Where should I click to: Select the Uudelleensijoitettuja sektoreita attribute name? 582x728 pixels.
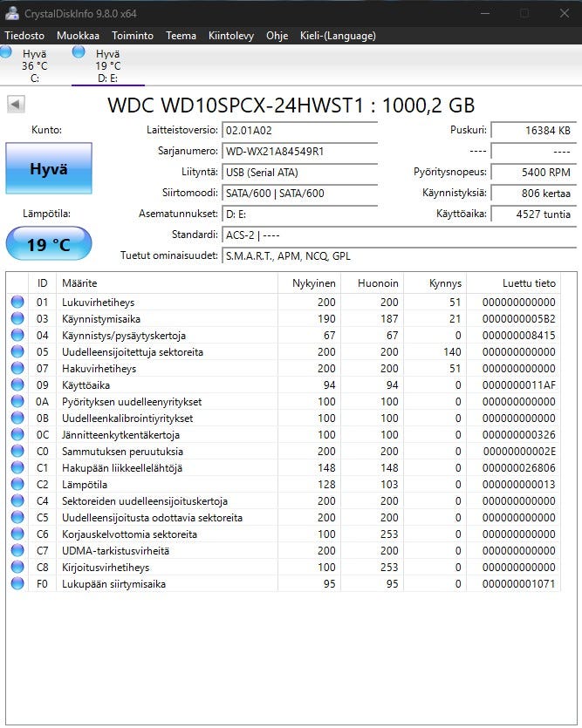(x=133, y=352)
